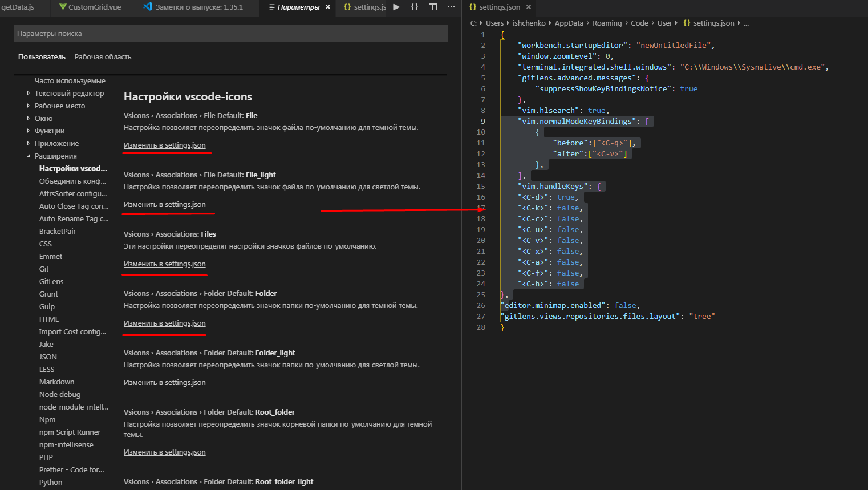Open the more actions ellipsis menu
This screenshot has width=868, height=490.
[x=451, y=7]
